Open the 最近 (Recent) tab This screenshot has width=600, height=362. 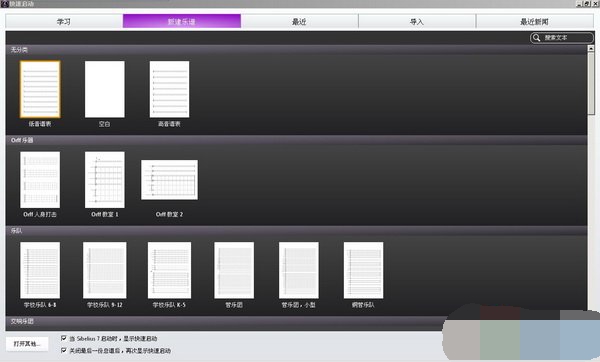coord(299,21)
